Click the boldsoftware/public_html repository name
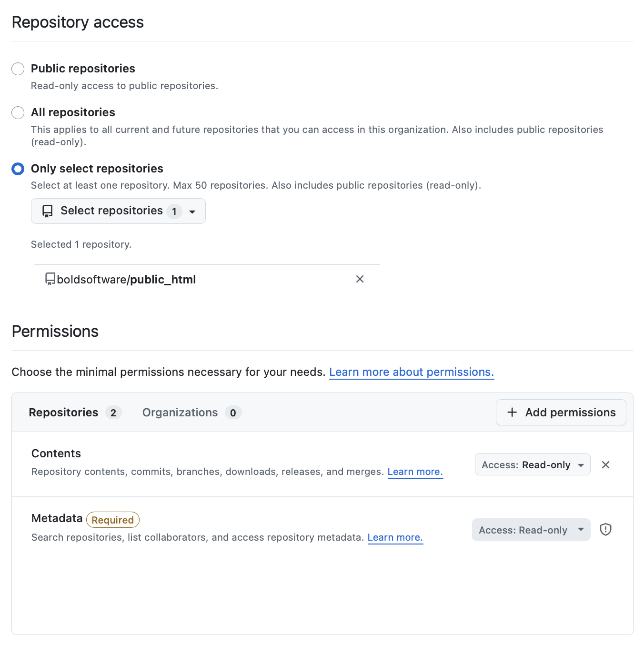 127,280
